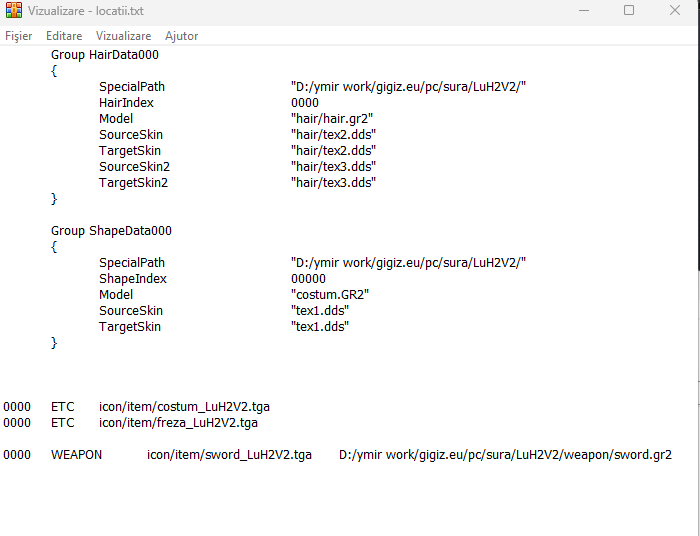The height and width of the screenshot is (536, 700).
Task: Click ETC in the costum_LuH2V2 row
Action: pos(62,407)
